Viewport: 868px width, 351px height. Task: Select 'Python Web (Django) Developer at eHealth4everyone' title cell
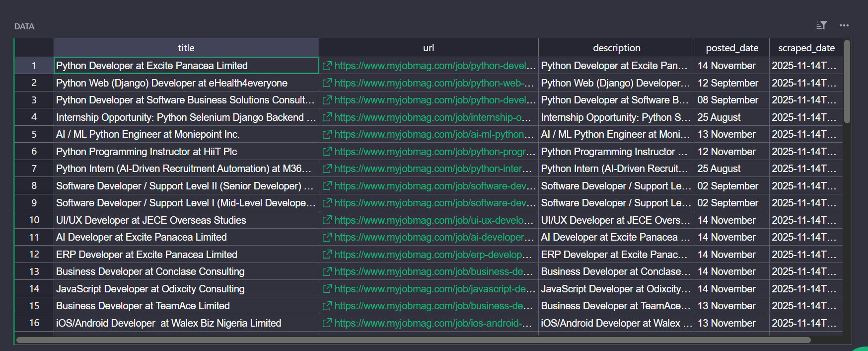[186, 83]
